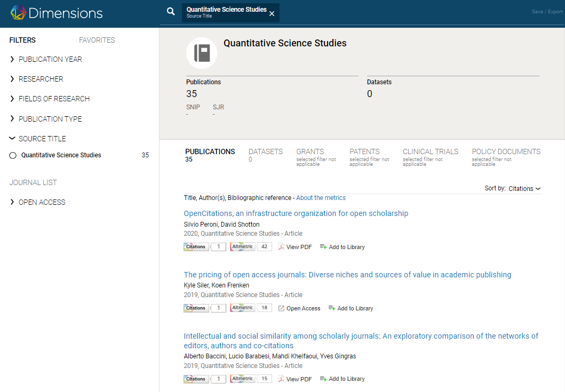Image resolution: width=565 pixels, height=392 pixels.
Task: Expand the FIELDS OF RESEARCH filter
Action: [50, 99]
